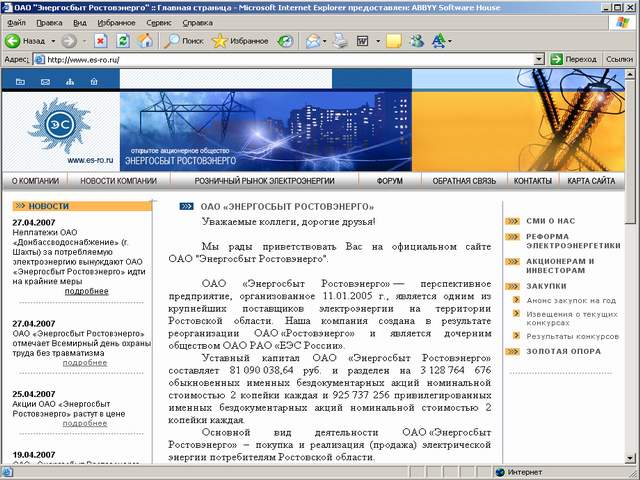Click подробнее under Всемирный день охраны труда
This screenshot has height=480, width=640.
(85, 362)
